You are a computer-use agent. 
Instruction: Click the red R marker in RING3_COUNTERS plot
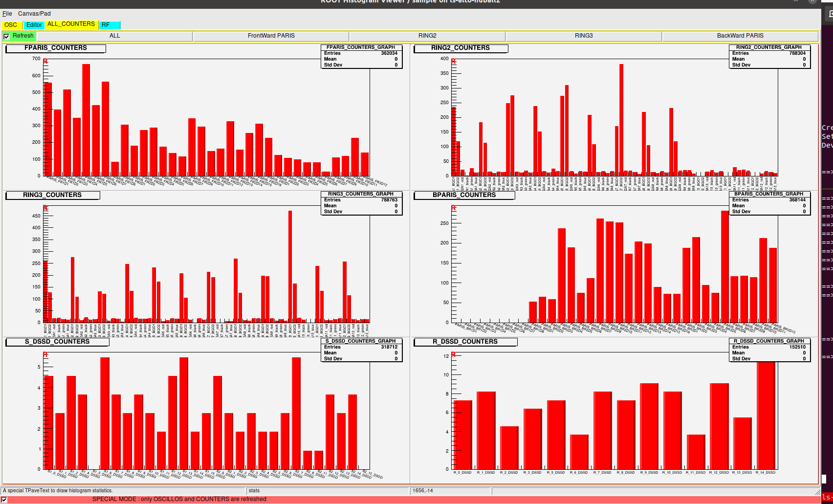click(x=45, y=208)
